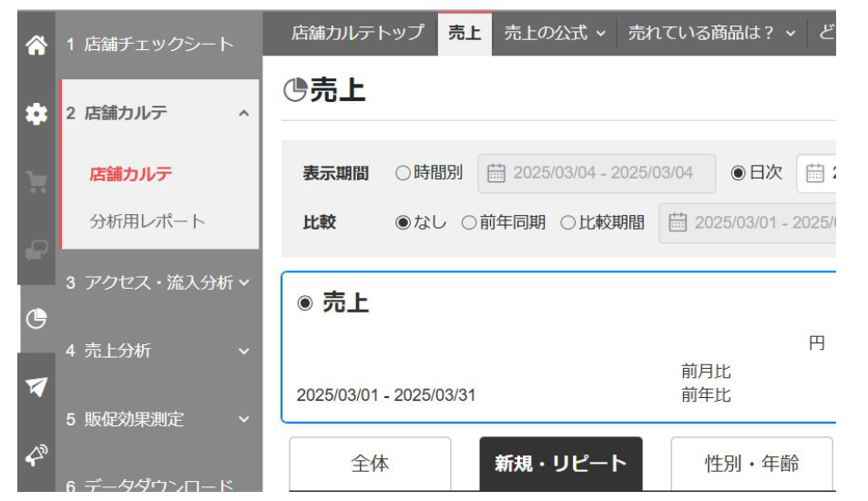Click the paper plane sidebar icon
This screenshot has width=868, height=501.
pyautogui.click(x=36, y=386)
